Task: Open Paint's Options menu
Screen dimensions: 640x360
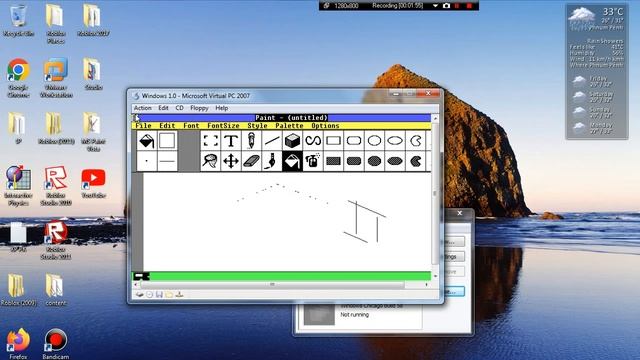Action: 325,126
